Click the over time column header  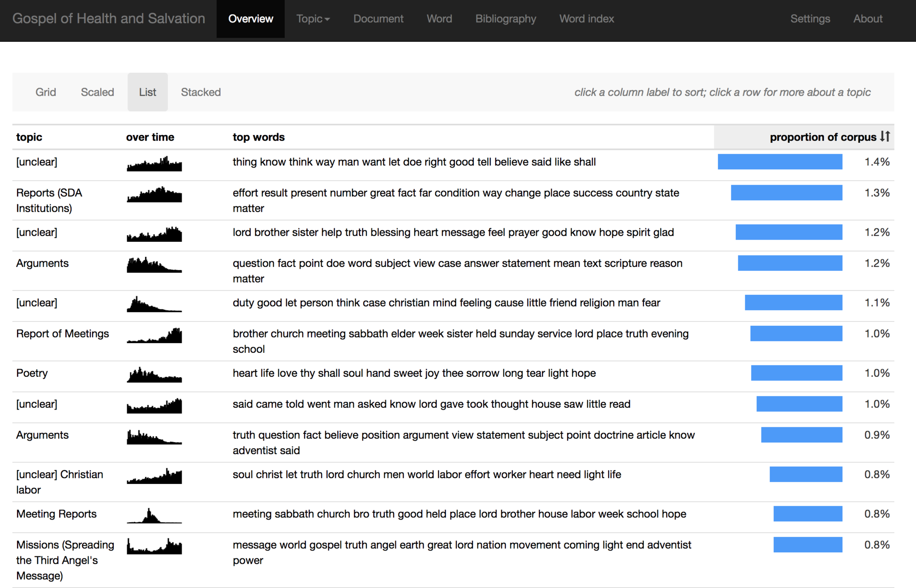click(x=150, y=137)
